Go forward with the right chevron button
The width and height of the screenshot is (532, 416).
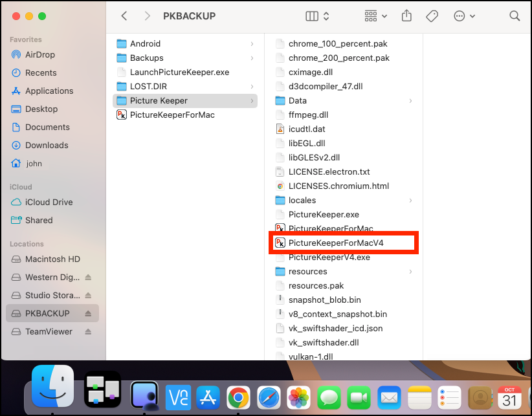coord(147,16)
